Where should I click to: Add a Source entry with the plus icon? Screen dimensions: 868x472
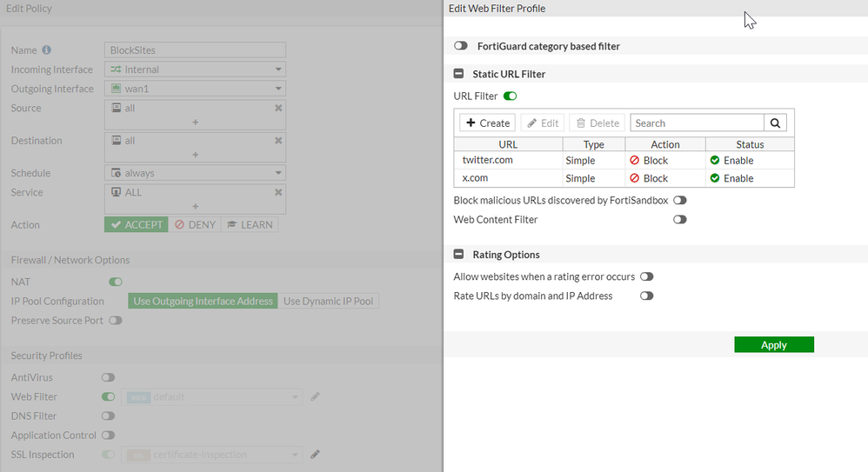[x=195, y=123]
